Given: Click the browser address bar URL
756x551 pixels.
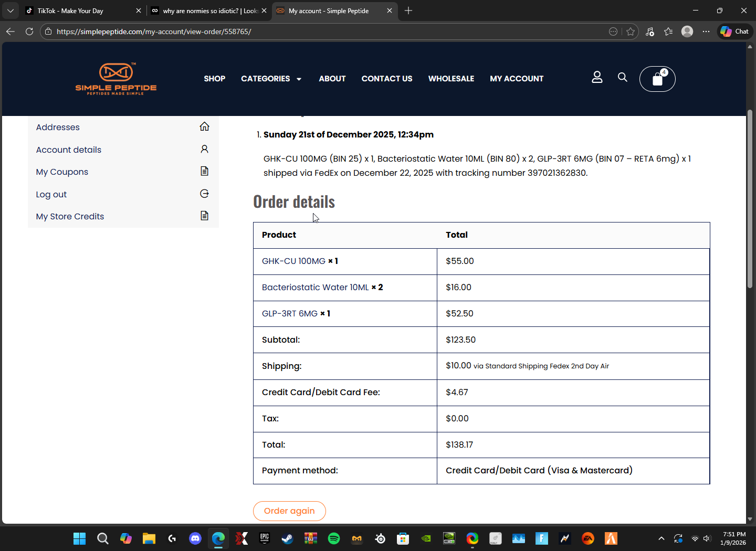Looking at the screenshot, I should click(154, 31).
